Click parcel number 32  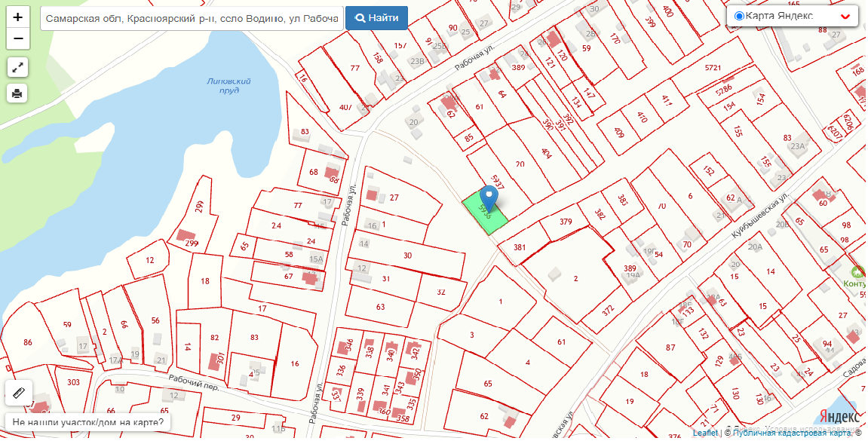coord(441,292)
